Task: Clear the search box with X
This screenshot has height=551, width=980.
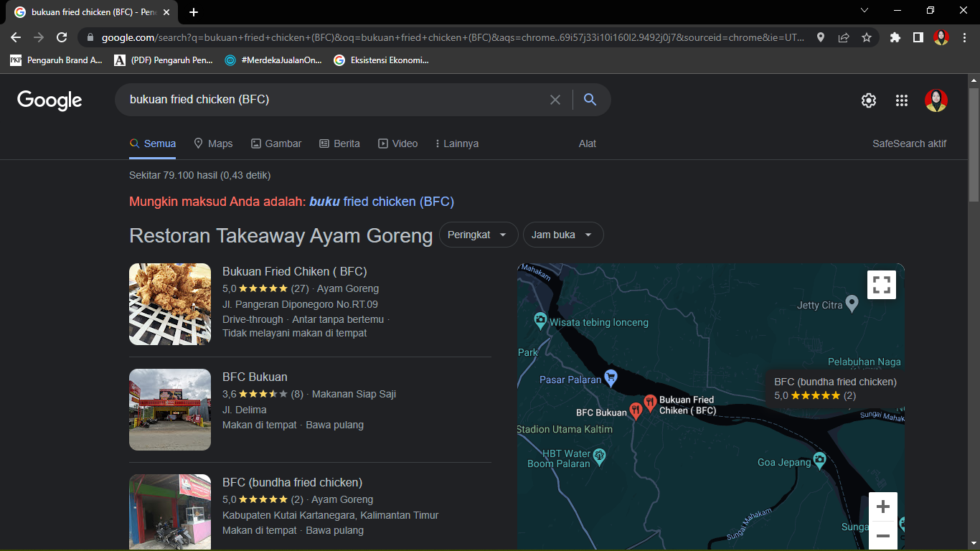Action: 555,100
